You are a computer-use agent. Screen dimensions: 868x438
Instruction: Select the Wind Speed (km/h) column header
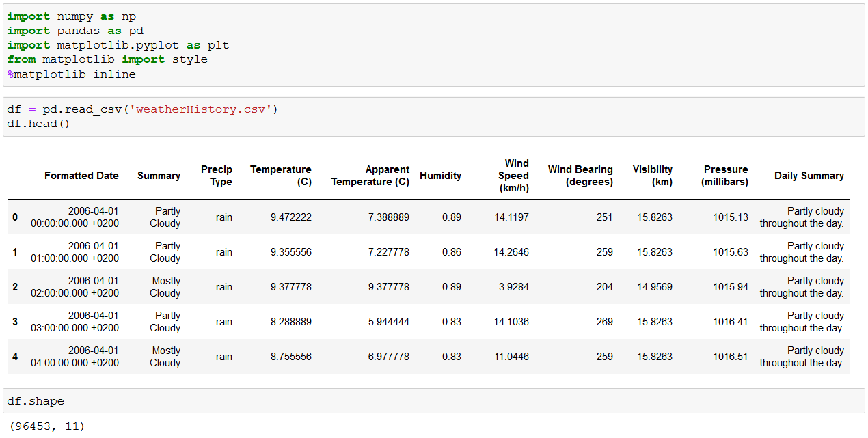(x=513, y=176)
